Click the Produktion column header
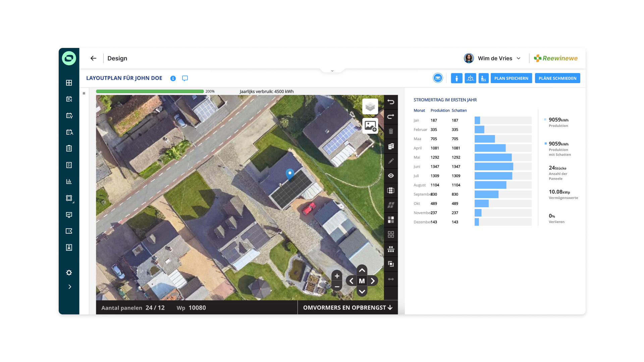The image size is (644, 362). 440,111
